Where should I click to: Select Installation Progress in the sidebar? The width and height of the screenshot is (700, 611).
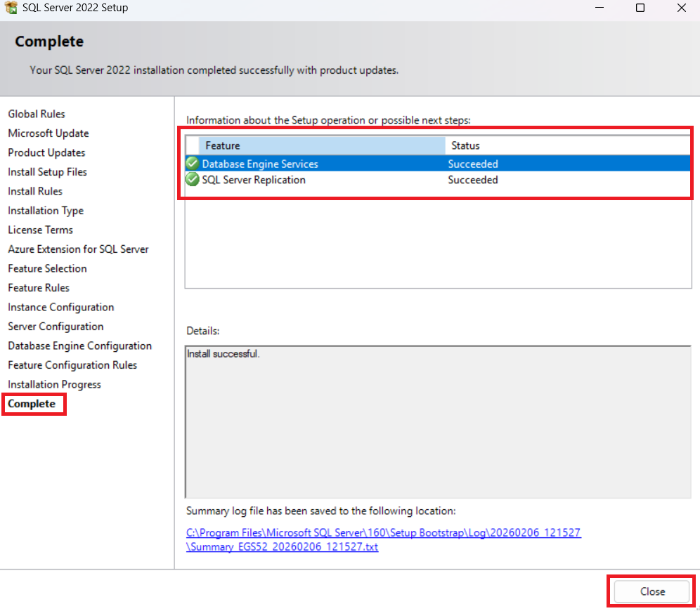54,384
